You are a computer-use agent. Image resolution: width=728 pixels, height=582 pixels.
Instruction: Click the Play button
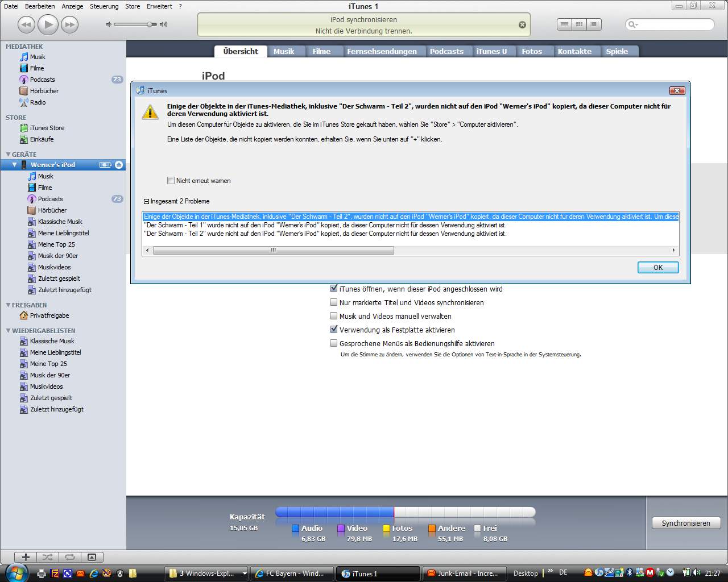48,24
